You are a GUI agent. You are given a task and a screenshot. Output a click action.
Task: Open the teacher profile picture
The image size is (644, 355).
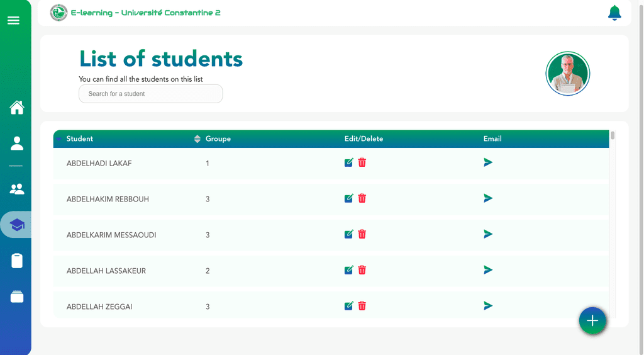point(568,74)
